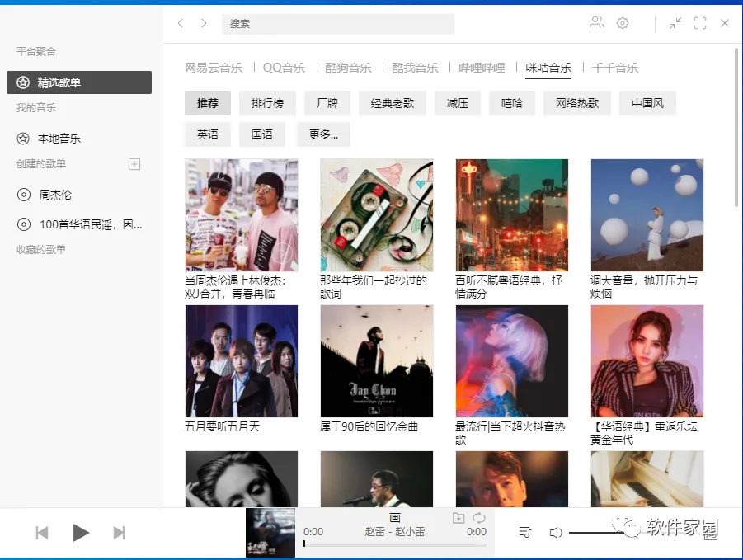The height and width of the screenshot is (560, 743).
Task: Switch to the 酷狗音乐 platform tab
Action: pos(348,68)
